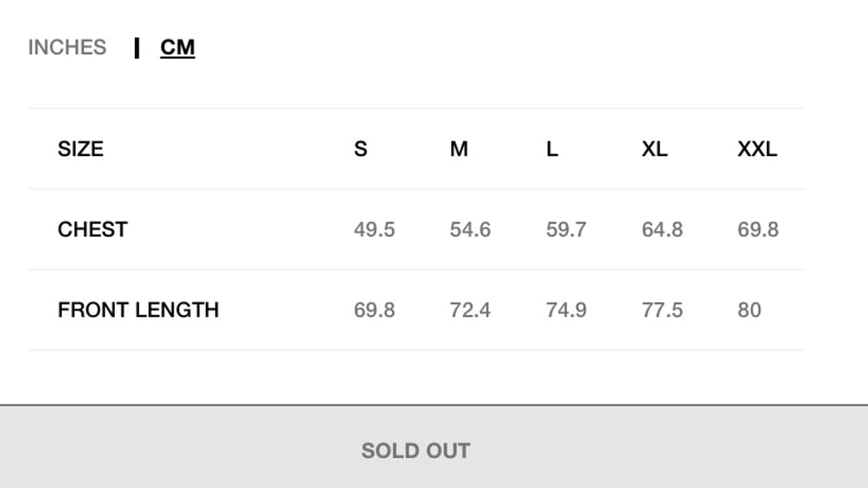Image resolution: width=868 pixels, height=488 pixels.
Task: Click front length value 80 for XXL
Action: (x=749, y=310)
